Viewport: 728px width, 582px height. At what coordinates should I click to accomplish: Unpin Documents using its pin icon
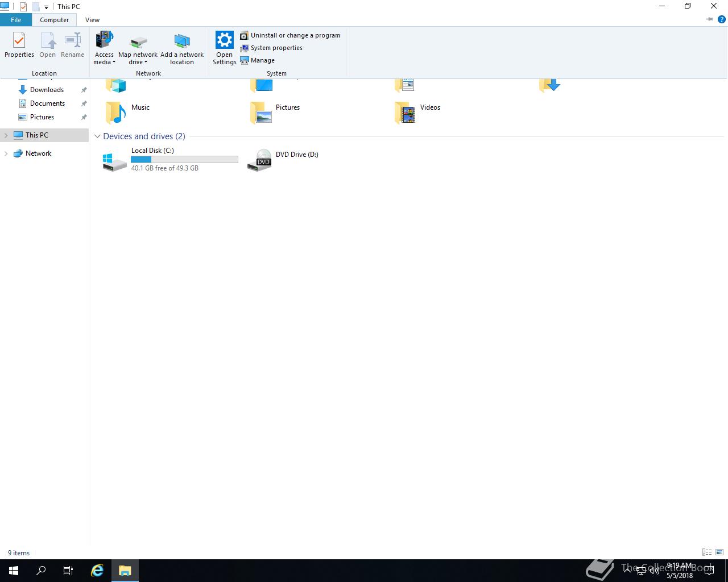pos(84,103)
